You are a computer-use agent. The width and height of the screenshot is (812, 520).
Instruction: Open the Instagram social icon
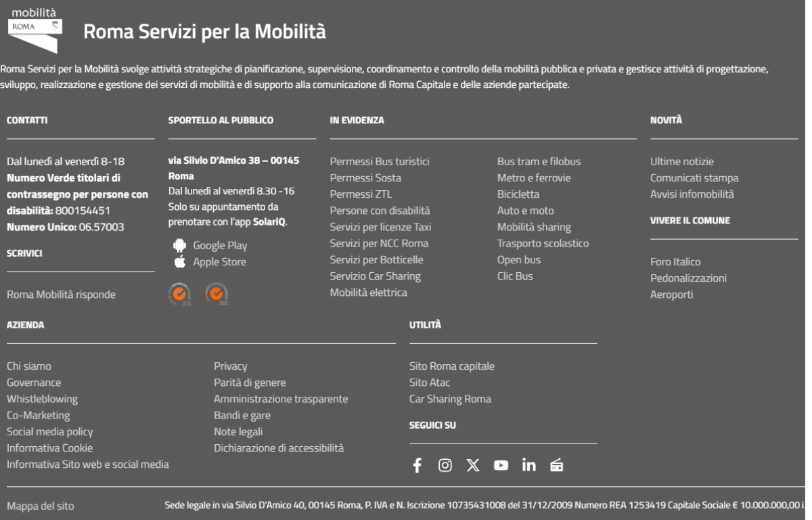(x=445, y=465)
